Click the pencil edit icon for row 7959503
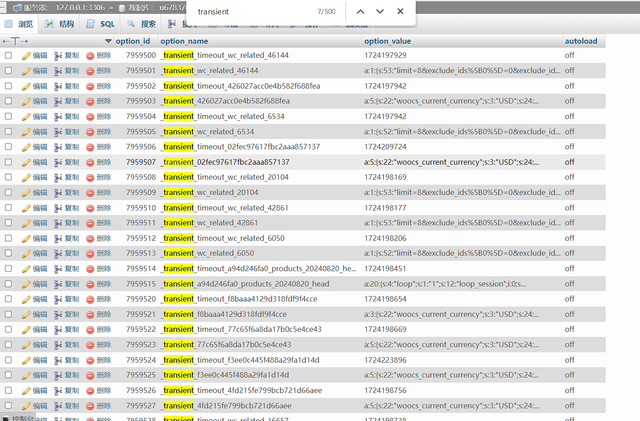The height and width of the screenshot is (421, 640). pyautogui.click(x=27, y=102)
